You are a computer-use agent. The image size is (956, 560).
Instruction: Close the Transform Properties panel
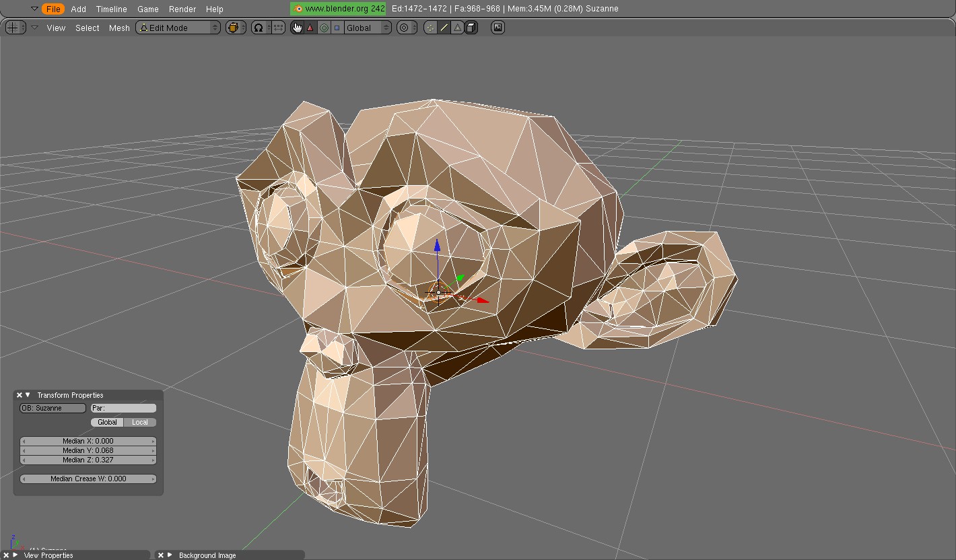point(19,395)
